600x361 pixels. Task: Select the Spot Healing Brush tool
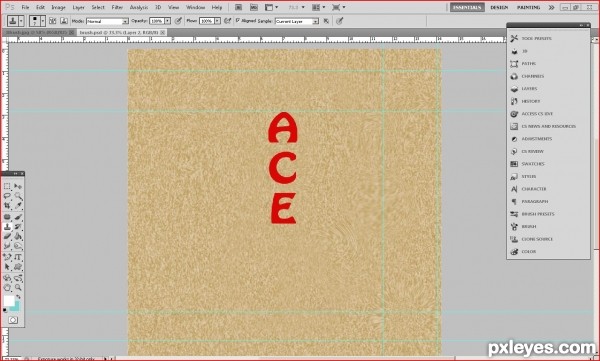coord(7,217)
